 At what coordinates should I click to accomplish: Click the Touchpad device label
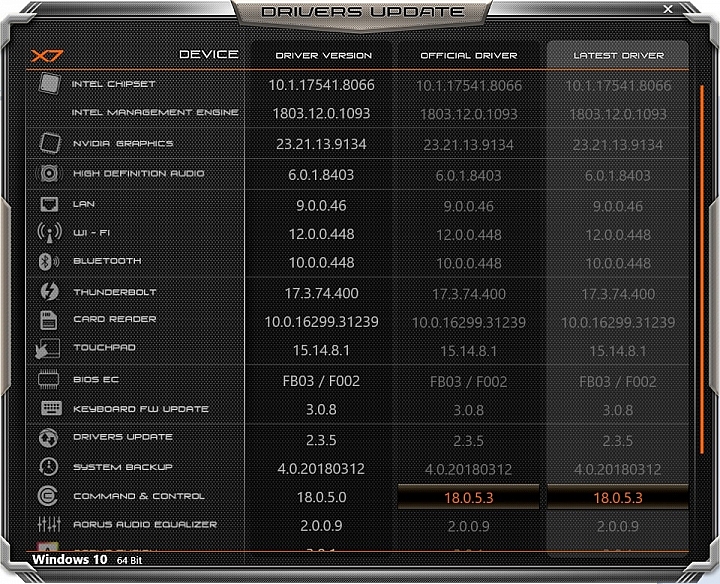click(x=105, y=348)
